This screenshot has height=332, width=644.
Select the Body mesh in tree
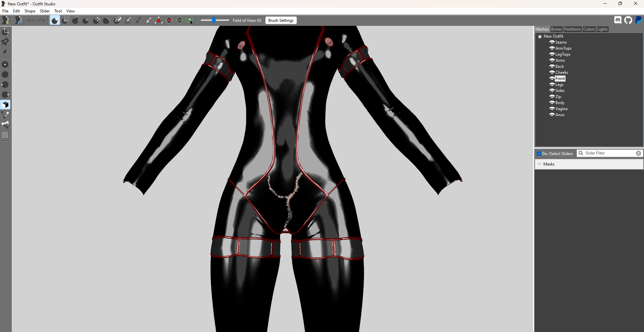[x=560, y=103]
